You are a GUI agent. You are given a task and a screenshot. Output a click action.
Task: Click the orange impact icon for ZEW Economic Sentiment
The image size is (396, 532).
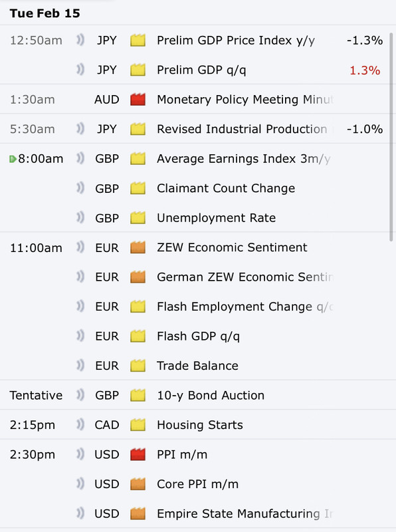138,247
